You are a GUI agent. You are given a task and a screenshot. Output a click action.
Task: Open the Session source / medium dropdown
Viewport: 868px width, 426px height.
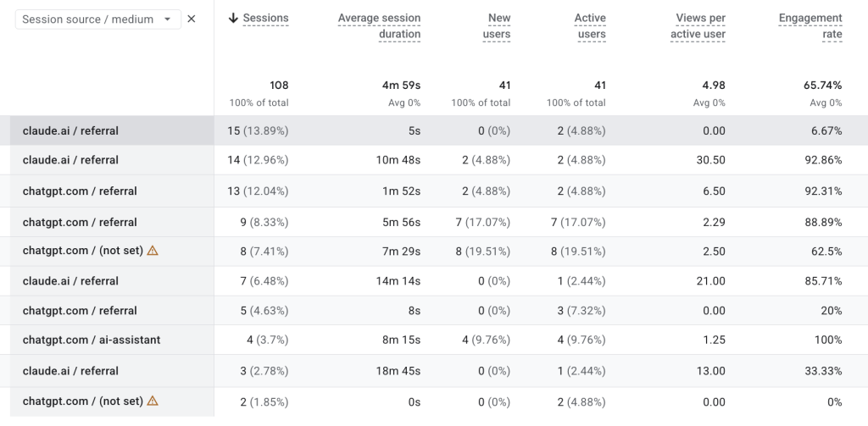click(x=98, y=19)
